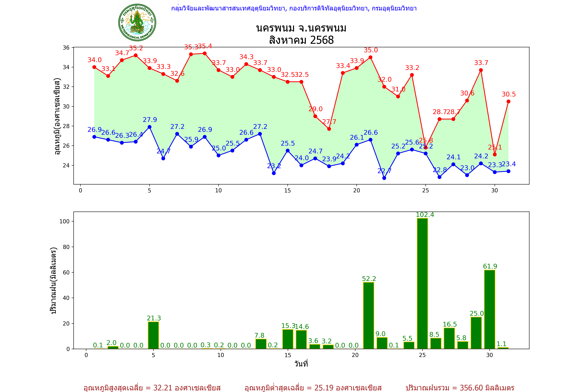Click the average max temperature 32.21 text
The width and height of the screenshot is (588, 392).
coord(152,388)
